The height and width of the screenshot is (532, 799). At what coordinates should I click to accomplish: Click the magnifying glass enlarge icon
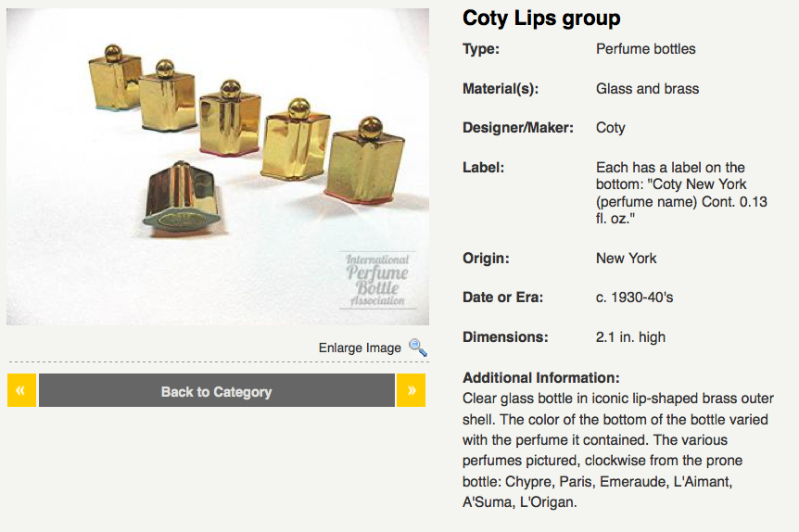coord(418,348)
